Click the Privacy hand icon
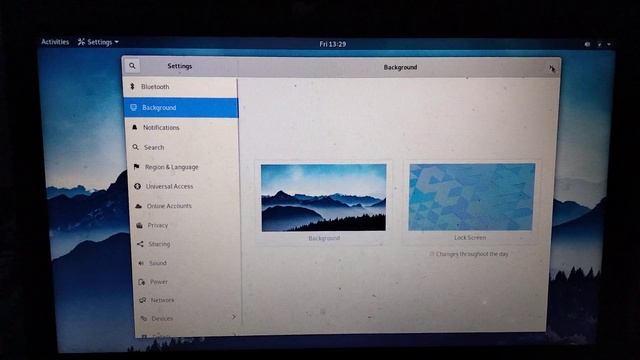 [139, 225]
